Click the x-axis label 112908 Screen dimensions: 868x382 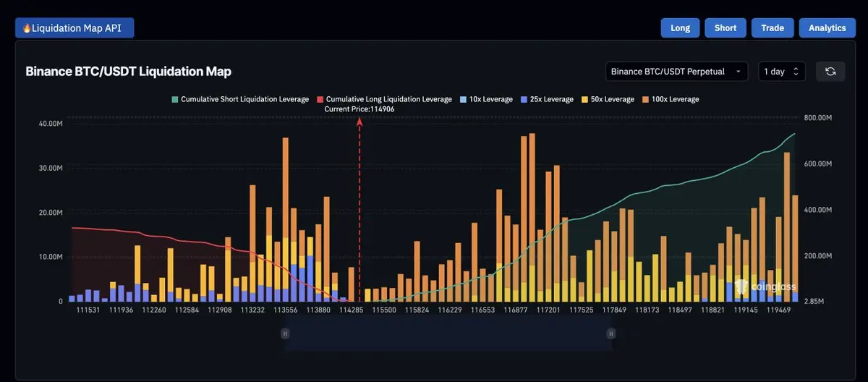[x=220, y=310]
